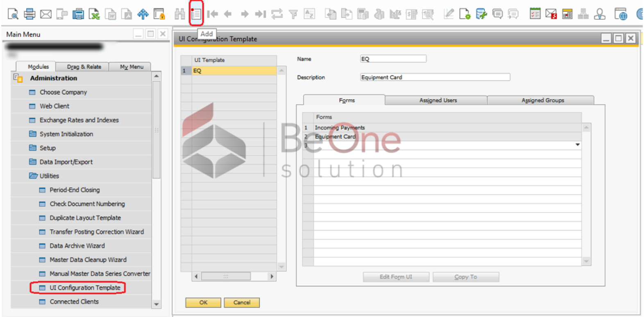
Task: Jump to Last Data Record icon
Action: point(261,14)
